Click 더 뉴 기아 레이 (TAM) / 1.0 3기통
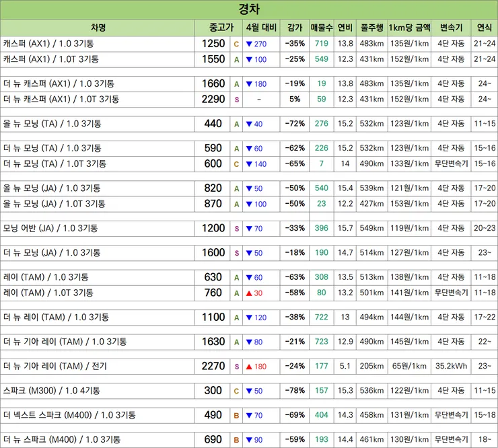This screenshot has width=498, height=448. click(65, 342)
